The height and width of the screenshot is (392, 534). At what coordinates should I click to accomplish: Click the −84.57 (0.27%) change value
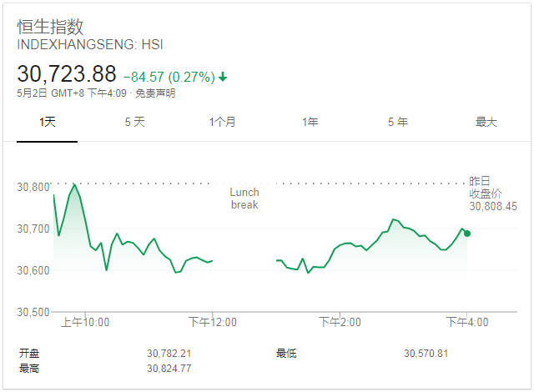tap(169, 77)
